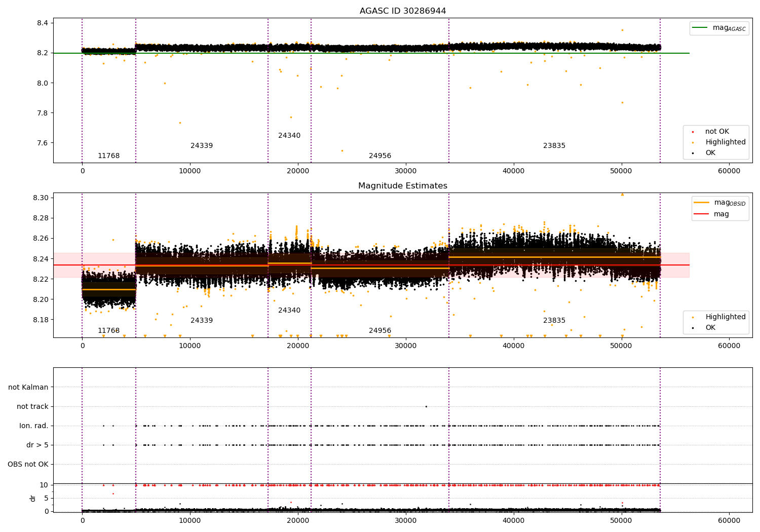The image size is (760, 532).
Task: Click the 8.24 y-axis tick label
Action: point(41,259)
